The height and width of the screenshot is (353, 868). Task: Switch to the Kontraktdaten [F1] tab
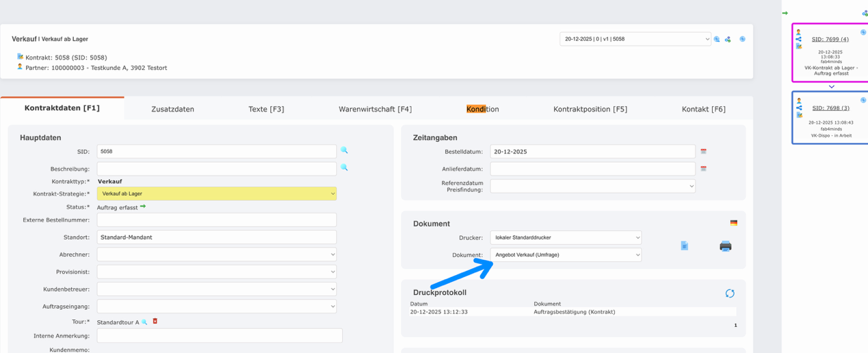pyautogui.click(x=62, y=108)
